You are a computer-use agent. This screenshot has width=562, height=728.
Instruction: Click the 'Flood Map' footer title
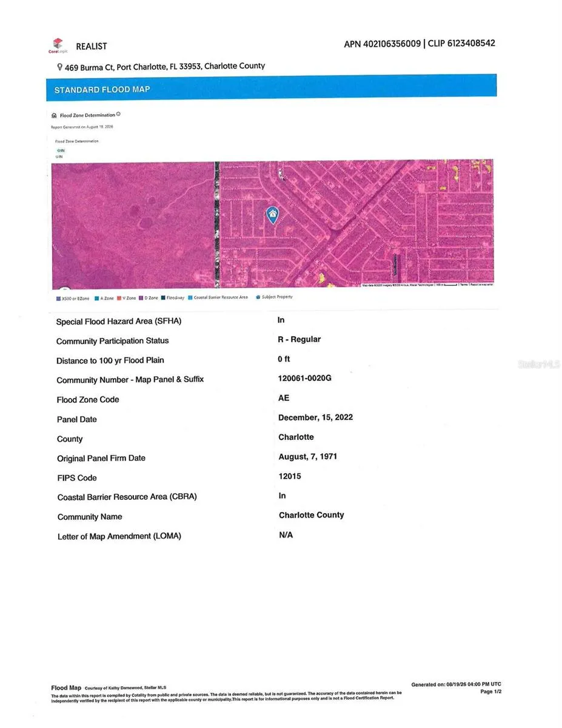click(66, 688)
